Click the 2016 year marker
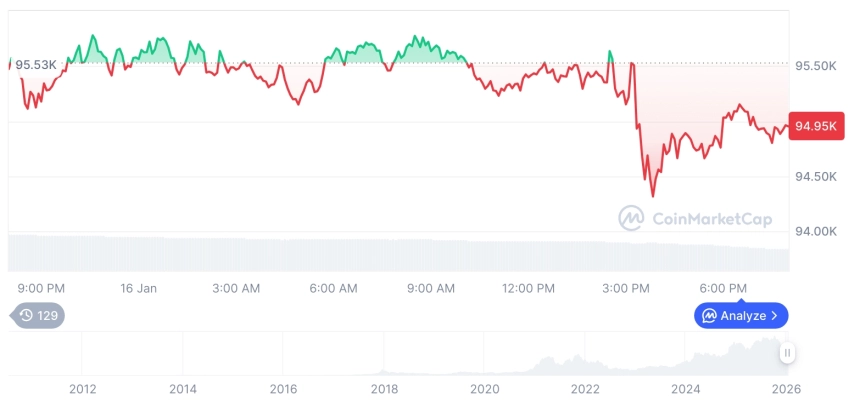This screenshot has height=401, width=860. (x=284, y=388)
